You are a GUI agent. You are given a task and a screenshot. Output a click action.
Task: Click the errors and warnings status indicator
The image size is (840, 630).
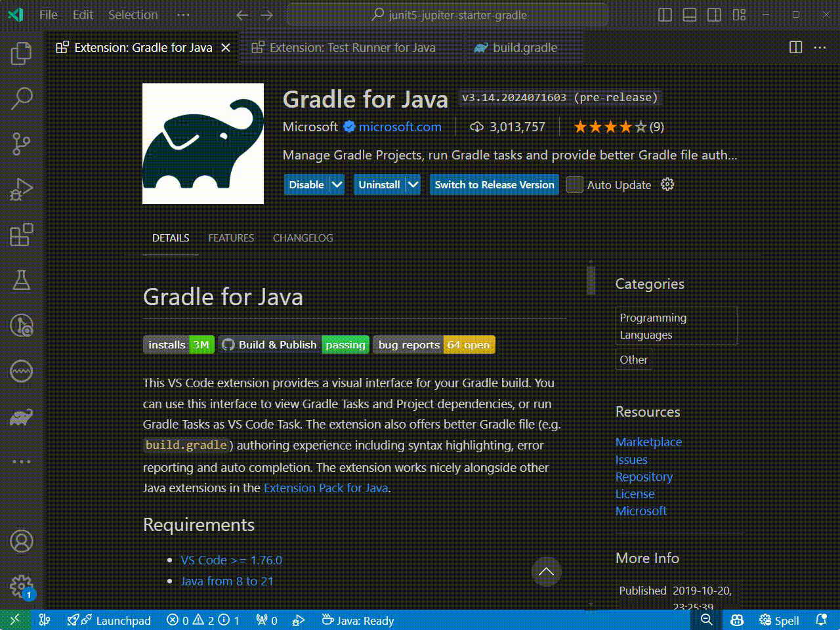[203, 620]
